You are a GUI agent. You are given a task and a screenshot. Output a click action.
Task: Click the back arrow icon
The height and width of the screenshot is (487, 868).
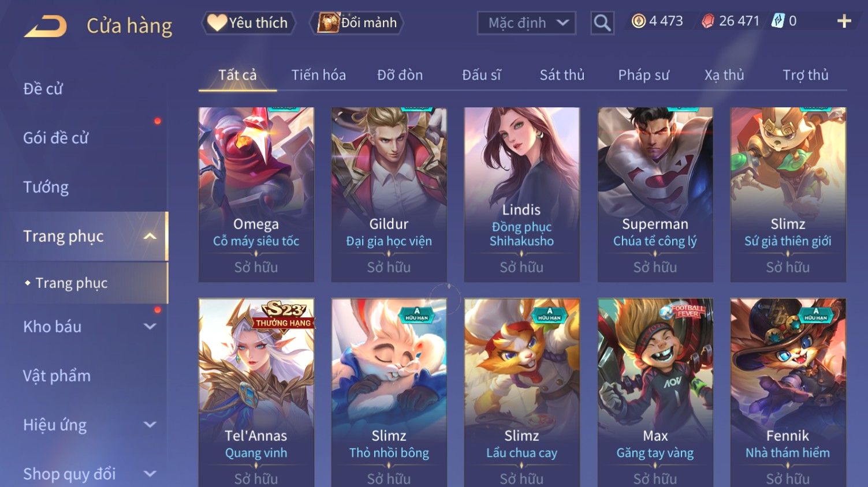coord(46,26)
